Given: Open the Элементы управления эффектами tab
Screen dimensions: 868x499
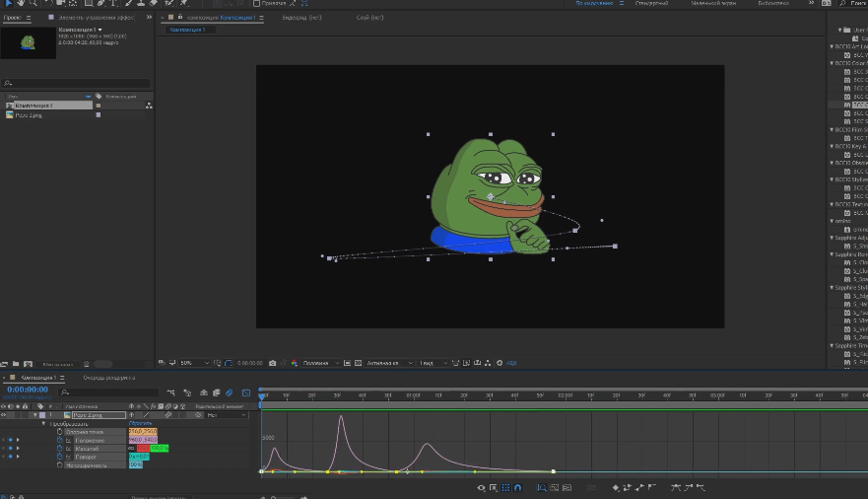Looking at the screenshot, I should (x=96, y=18).
